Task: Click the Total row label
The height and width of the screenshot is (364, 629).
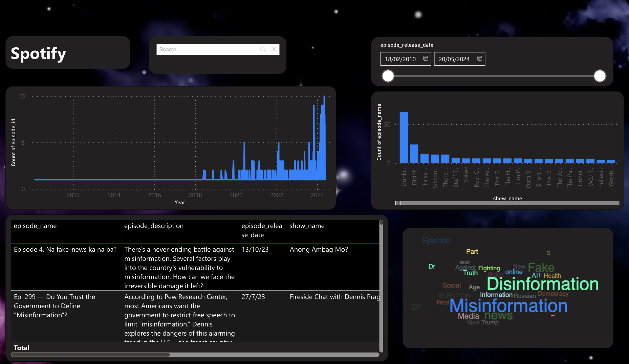Action: 21,348
